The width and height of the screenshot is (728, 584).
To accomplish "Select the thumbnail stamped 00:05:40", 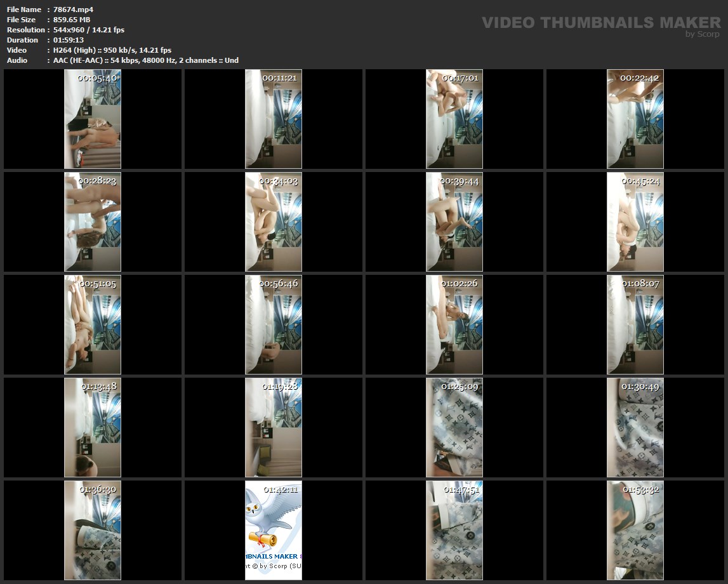I will pos(93,119).
